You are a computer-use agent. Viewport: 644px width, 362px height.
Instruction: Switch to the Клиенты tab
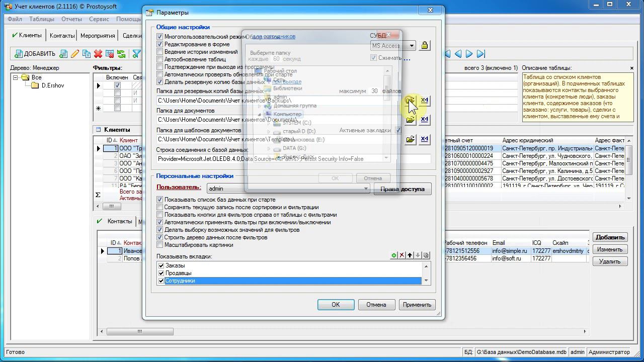pyautogui.click(x=27, y=35)
